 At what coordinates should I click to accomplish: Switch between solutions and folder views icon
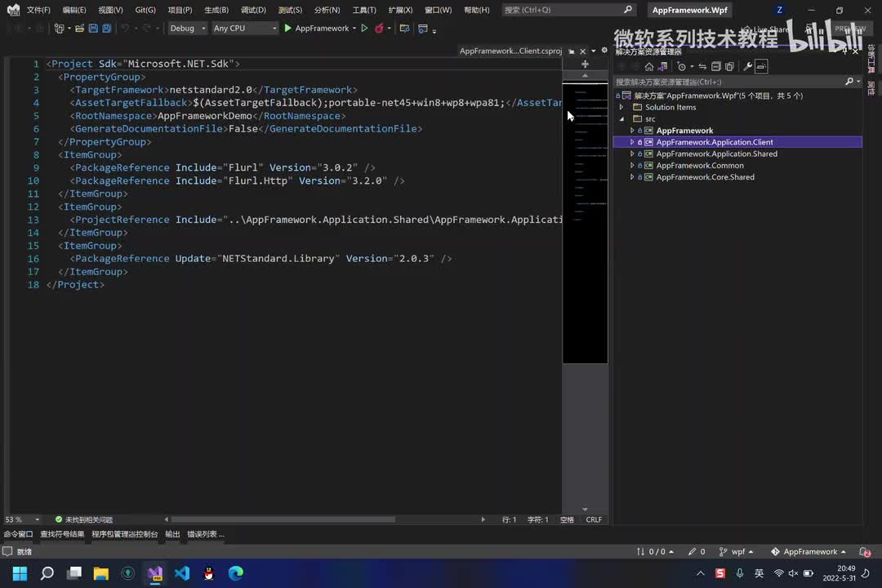[x=662, y=66]
